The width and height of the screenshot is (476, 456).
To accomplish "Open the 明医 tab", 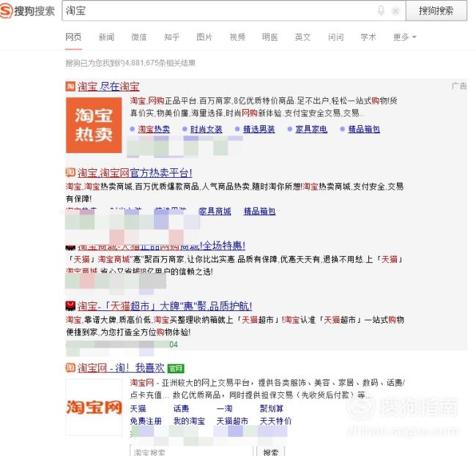I will 270,37.
